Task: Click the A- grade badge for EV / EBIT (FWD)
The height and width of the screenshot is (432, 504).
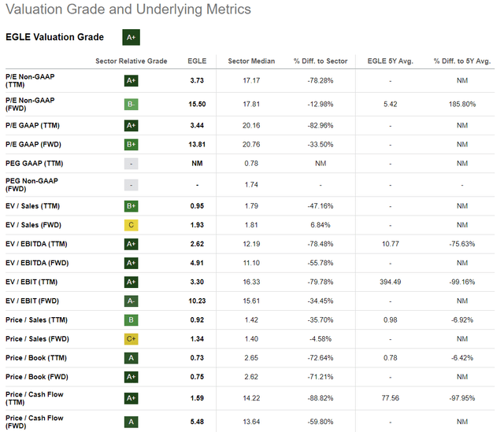Action: click(x=131, y=301)
